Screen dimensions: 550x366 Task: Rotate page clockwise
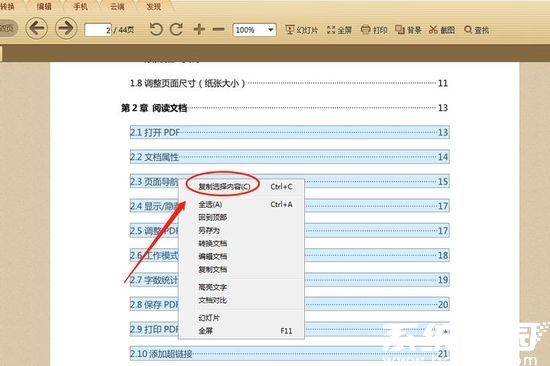pyautogui.click(x=176, y=29)
